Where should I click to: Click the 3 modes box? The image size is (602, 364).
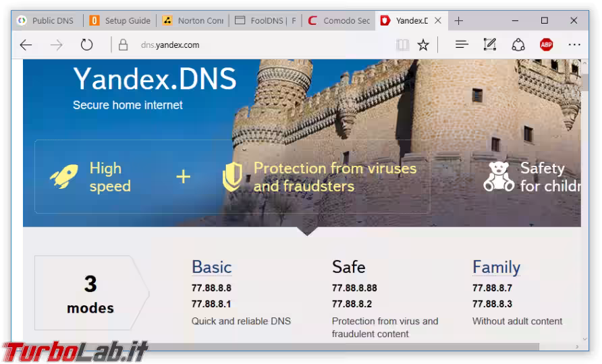point(91,293)
